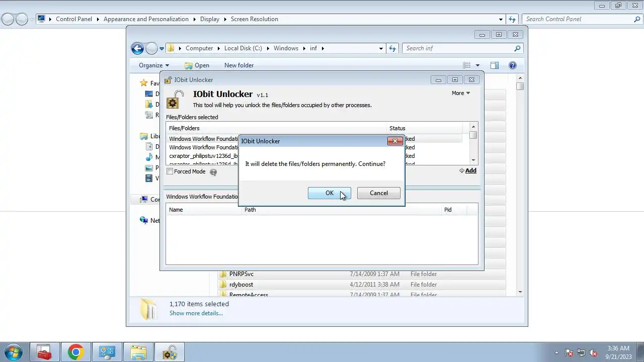
Task: Click the Favorites star in navigation pane
Action: pos(143,83)
